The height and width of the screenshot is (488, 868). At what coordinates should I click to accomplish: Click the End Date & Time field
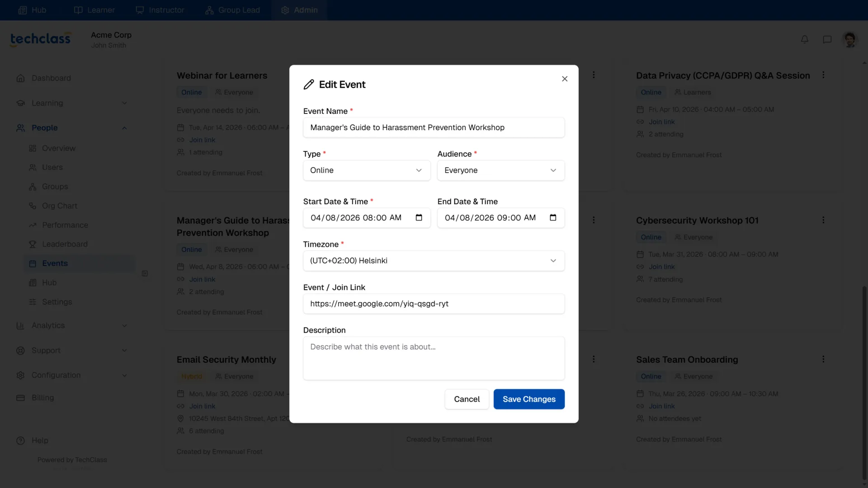(501, 218)
